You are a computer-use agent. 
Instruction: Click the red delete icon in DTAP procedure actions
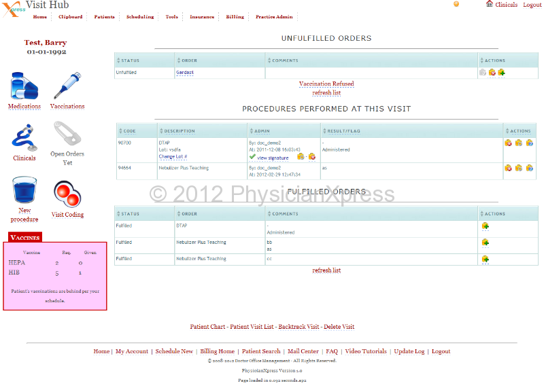click(x=508, y=143)
